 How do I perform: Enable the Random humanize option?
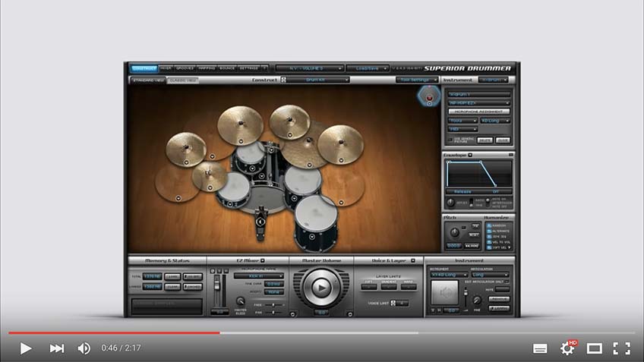pyautogui.click(x=489, y=225)
